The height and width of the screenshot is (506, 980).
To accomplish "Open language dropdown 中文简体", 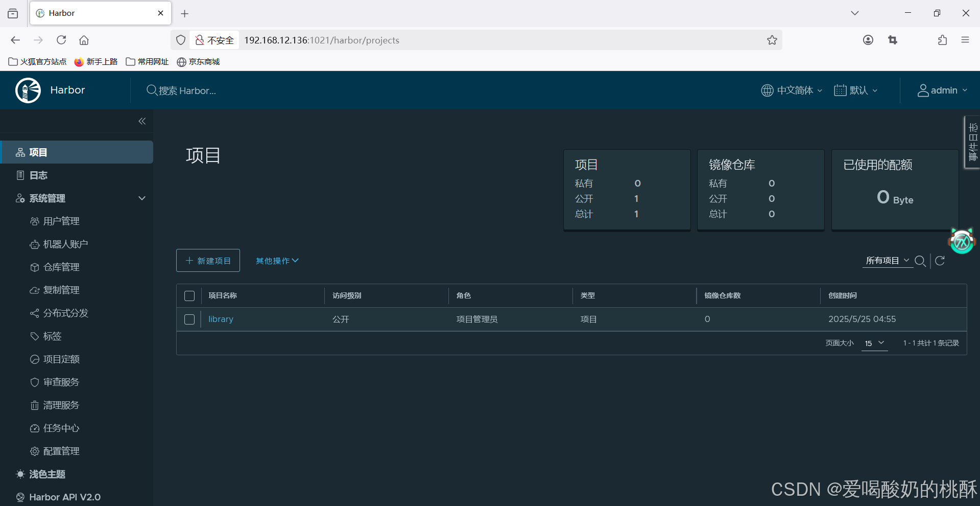I will tap(792, 90).
